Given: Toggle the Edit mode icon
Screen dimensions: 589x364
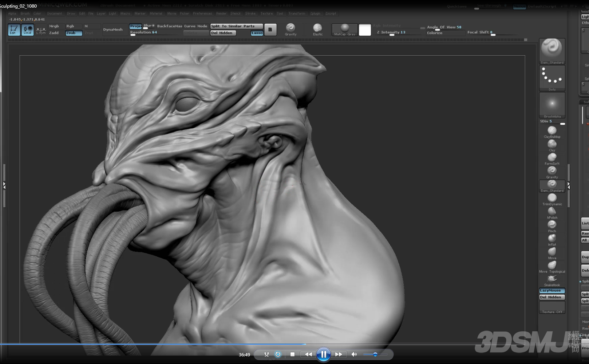Looking at the screenshot, I should click(x=14, y=29).
